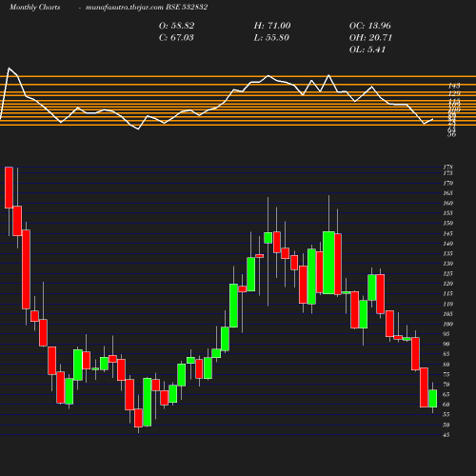Click the tall green candle topping near 146
The image size is (476, 476).
click(x=328, y=263)
